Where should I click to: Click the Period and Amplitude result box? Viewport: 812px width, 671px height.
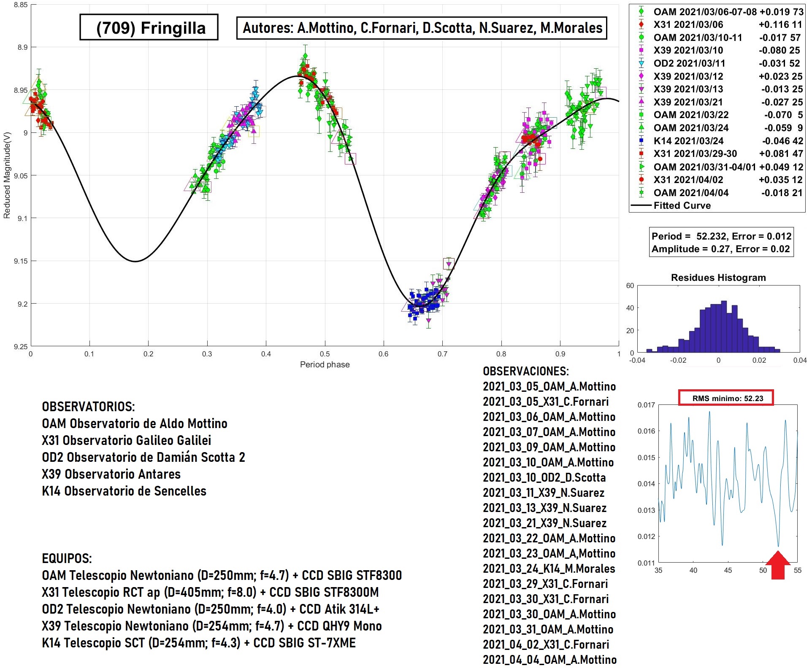coord(721,242)
